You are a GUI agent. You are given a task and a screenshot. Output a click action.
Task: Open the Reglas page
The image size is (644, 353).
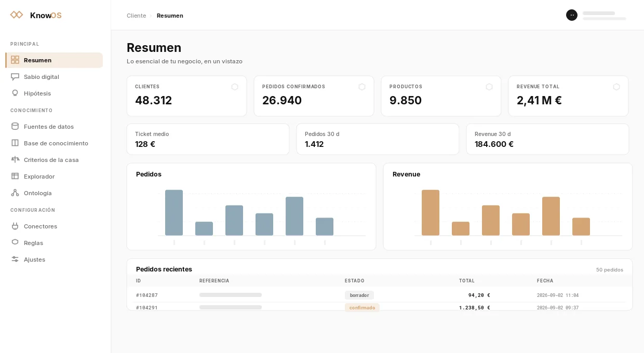[x=54, y=243]
